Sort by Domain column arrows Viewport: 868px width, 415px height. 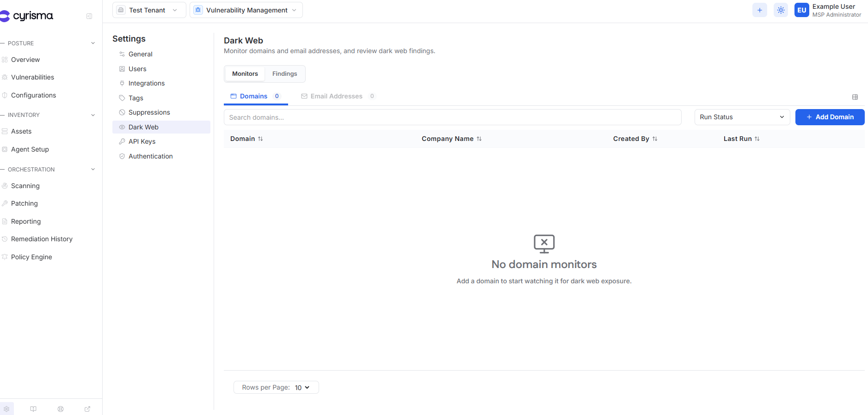[260, 139]
